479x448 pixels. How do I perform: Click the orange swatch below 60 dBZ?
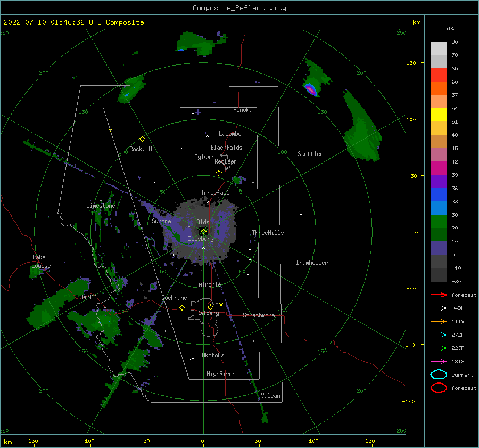[439, 88]
